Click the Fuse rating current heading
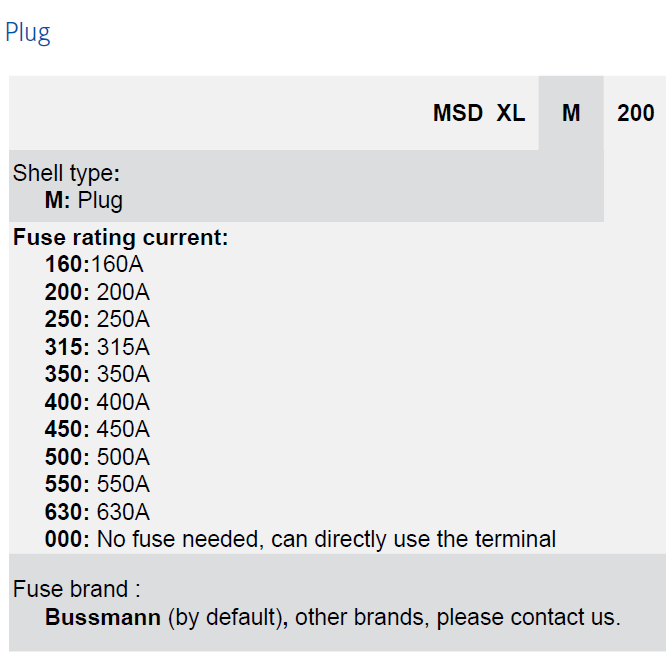The image size is (666, 653). [x=121, y=238]
